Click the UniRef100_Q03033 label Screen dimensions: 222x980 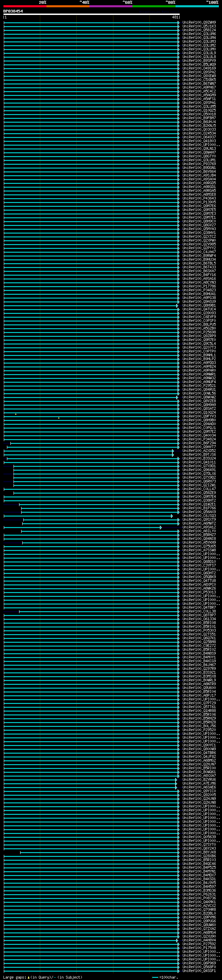click(199, 129)
